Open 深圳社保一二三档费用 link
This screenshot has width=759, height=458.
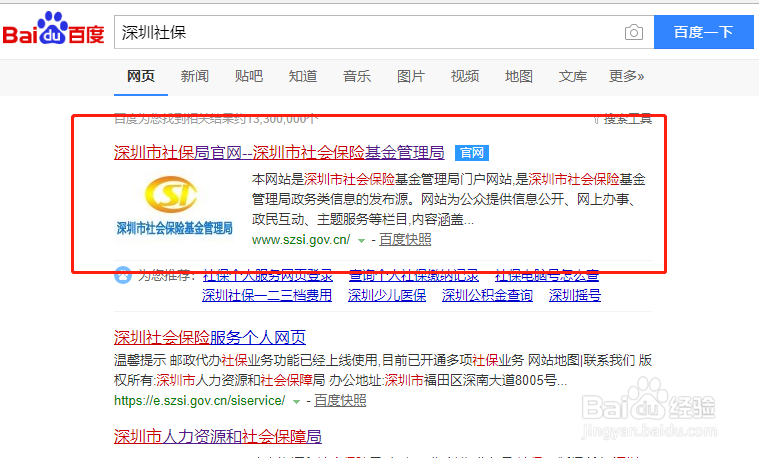tap(267, 295)
